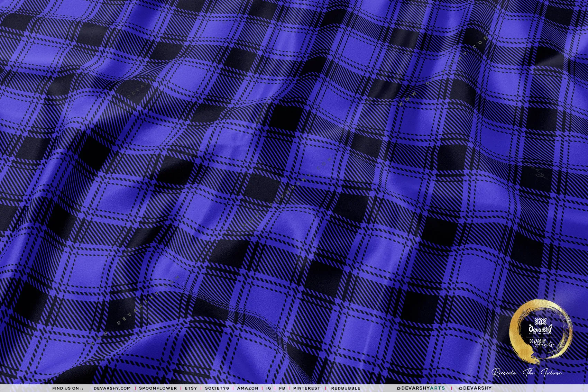This screenshot has height=392, width=588.
Task: Click the FB label in footer
Action: click(x=282, y=388)
